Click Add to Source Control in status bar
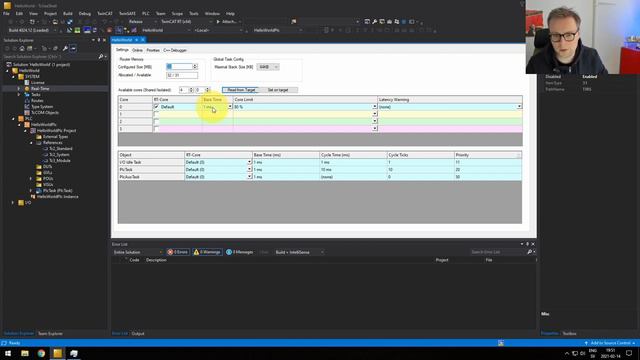This screenshot has height=360, width=640. click(x=609, y=343)
